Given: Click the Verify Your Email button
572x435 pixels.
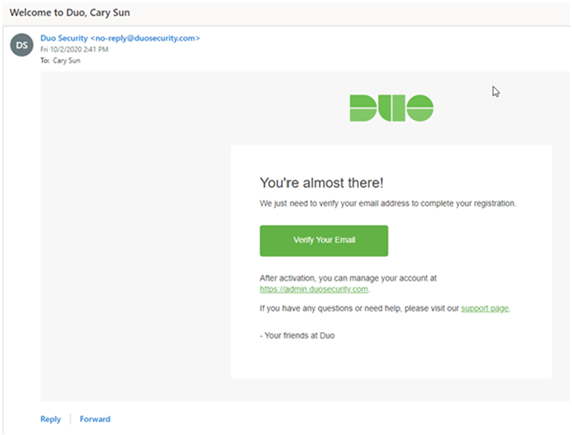Looking at the screenshot, I should 324,240.
